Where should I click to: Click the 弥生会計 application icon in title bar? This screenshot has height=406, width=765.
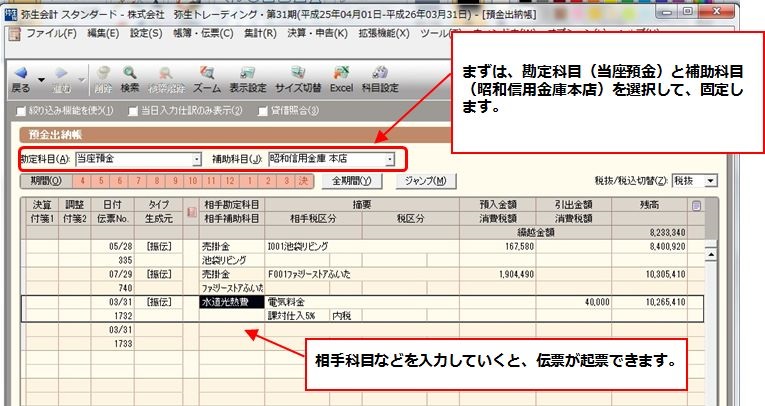11,14
